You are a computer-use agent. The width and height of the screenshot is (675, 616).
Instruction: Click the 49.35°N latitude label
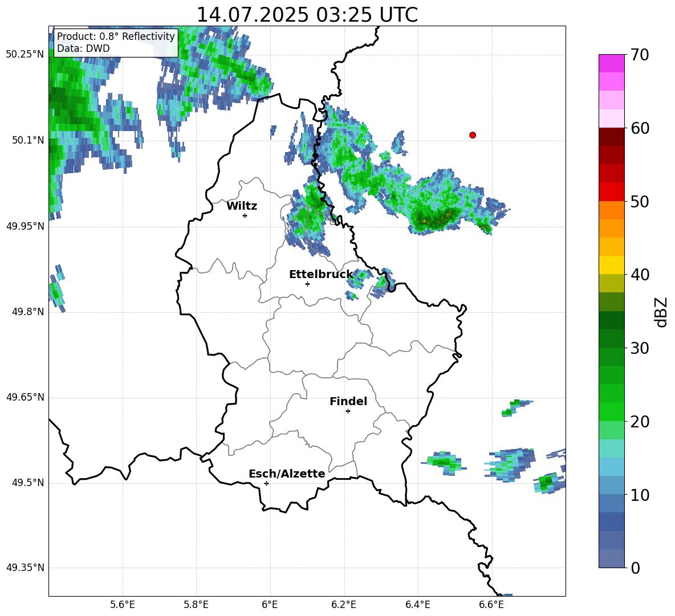(25, 568)
